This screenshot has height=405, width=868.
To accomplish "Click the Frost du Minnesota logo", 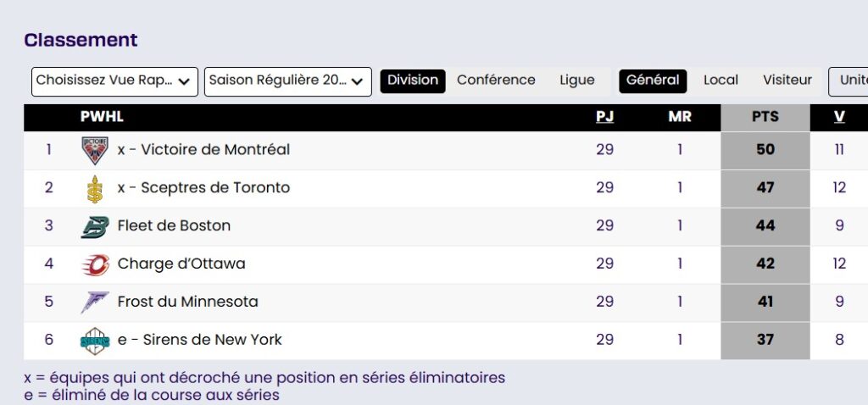I will (x=95, y=302).
